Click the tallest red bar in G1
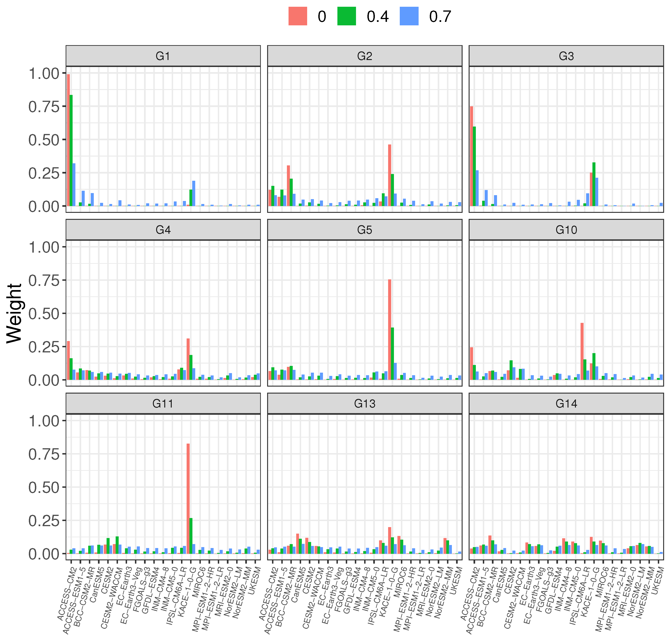The height and width of the screenshot is (642, 672). 68,140
